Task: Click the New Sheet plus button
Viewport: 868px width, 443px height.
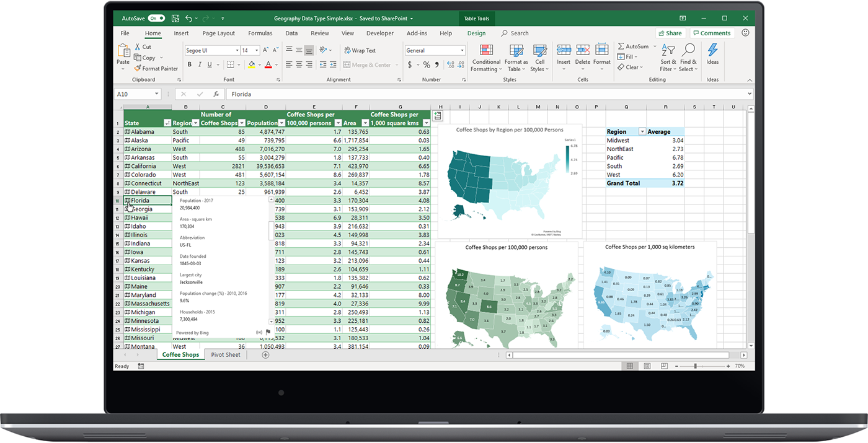Action: [265, 354]
